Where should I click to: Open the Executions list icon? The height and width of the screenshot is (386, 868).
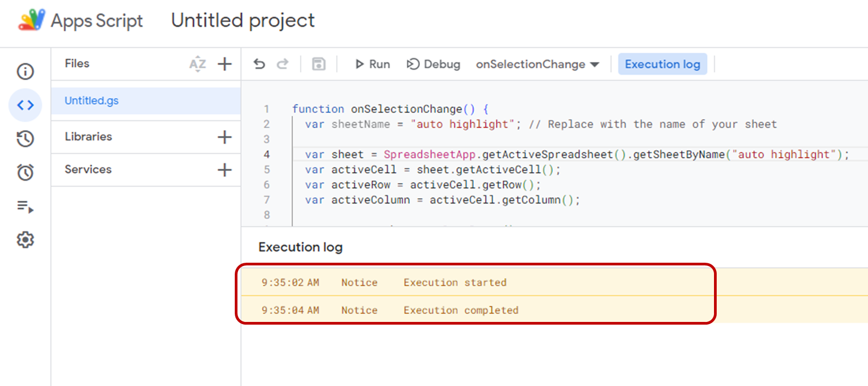pyautogui.click(x=25, y=206)
